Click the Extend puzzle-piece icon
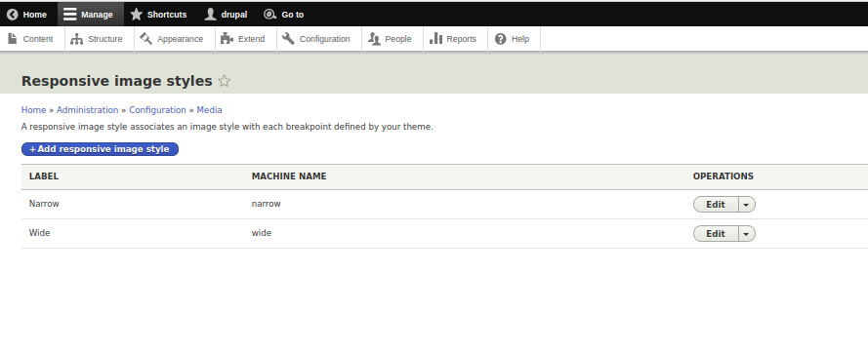This screenshot has width=868, height=351. pyautogui.click(x=227, y=39)
